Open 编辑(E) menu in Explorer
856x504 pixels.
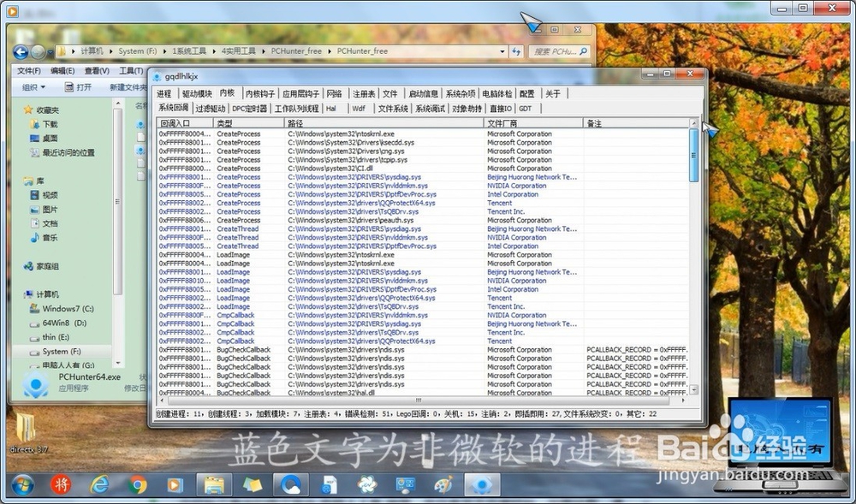click(x=62, y=71)
